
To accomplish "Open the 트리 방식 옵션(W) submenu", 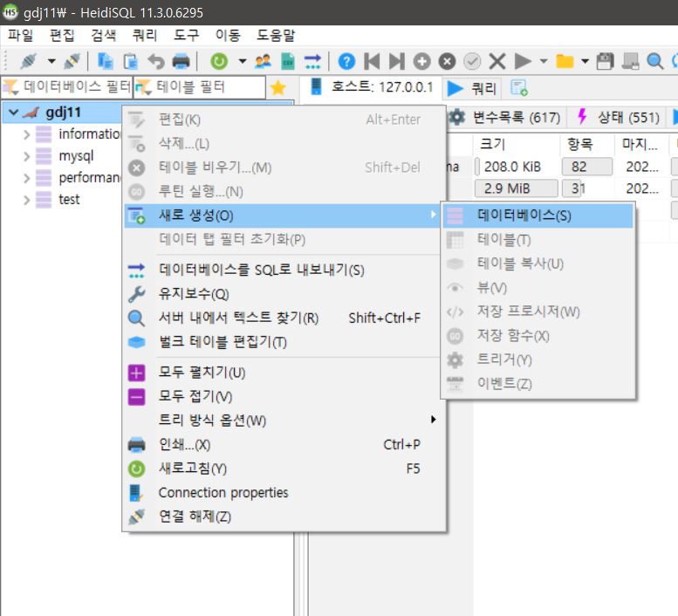I will (x=284, y=421).
